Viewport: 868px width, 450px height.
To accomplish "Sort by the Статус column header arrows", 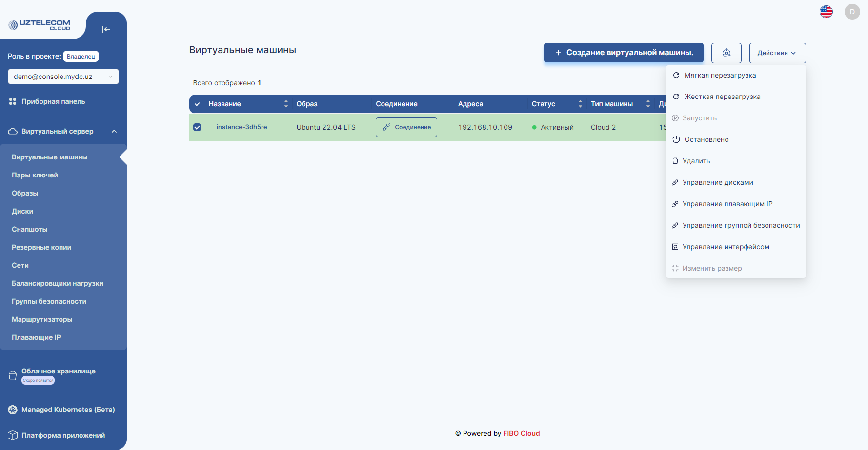I will coord(580,104).
